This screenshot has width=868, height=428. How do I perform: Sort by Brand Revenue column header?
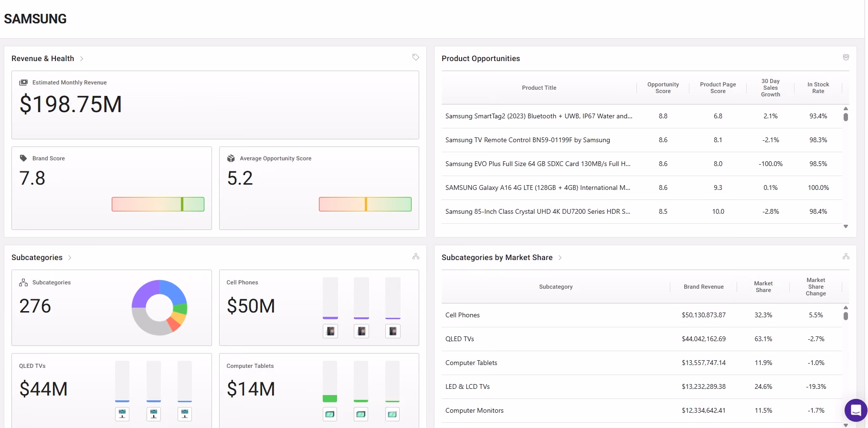[704, 287]
